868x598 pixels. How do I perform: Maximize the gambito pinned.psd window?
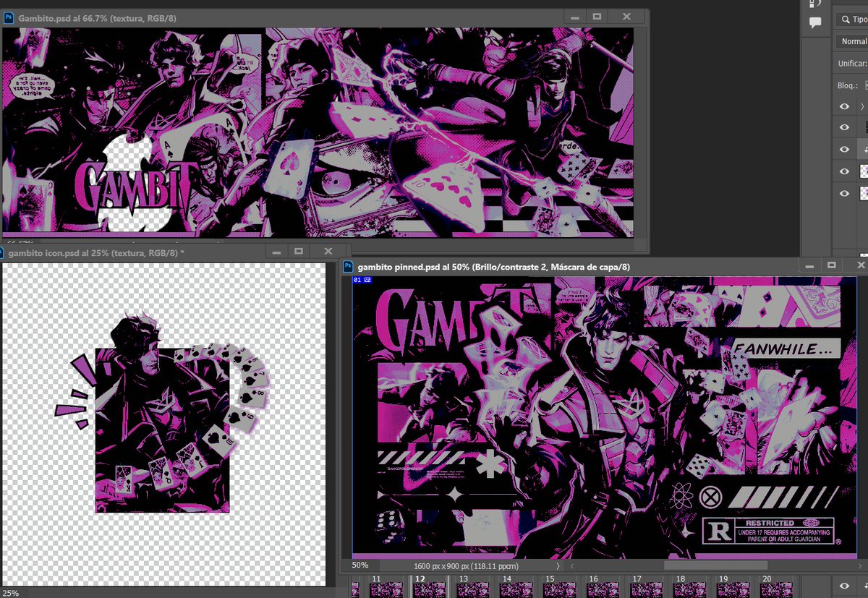tap(832, 266)
